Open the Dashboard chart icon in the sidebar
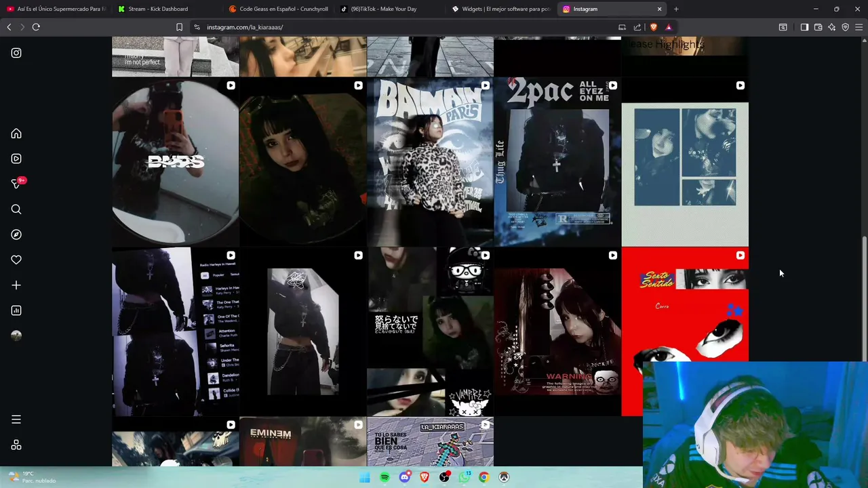 [x=16, y=310]
